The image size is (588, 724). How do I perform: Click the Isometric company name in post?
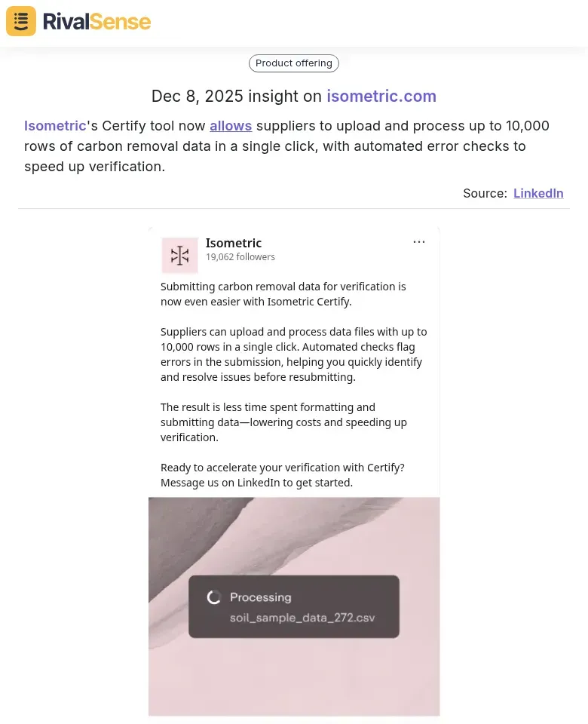pyautogui.click(x=234, y=243)
